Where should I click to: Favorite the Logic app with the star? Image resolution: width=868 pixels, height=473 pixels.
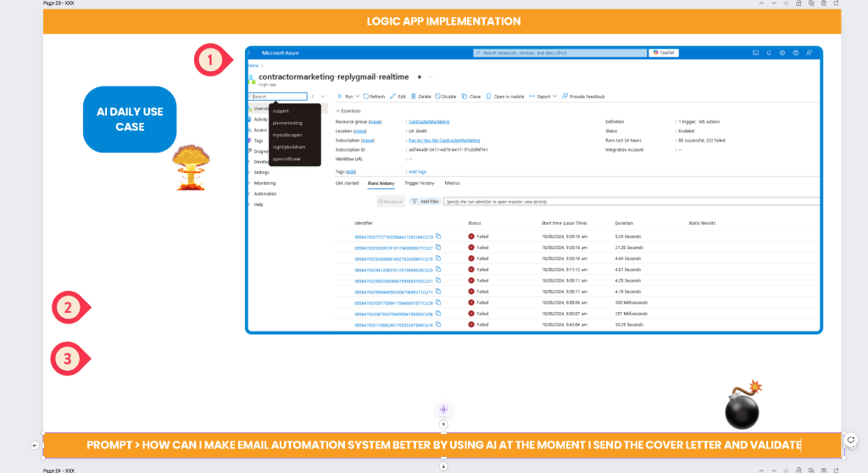tap(419, 77)
